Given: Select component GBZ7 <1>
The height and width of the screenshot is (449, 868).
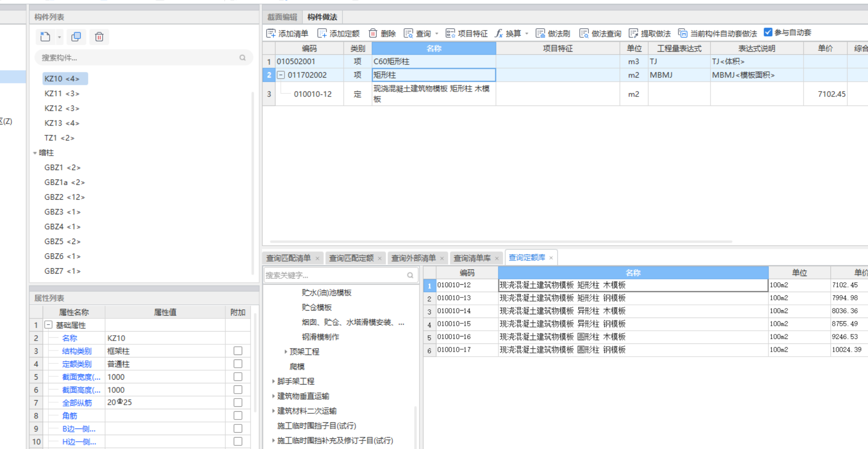Looking at the screenshot, I should point(62,271).
